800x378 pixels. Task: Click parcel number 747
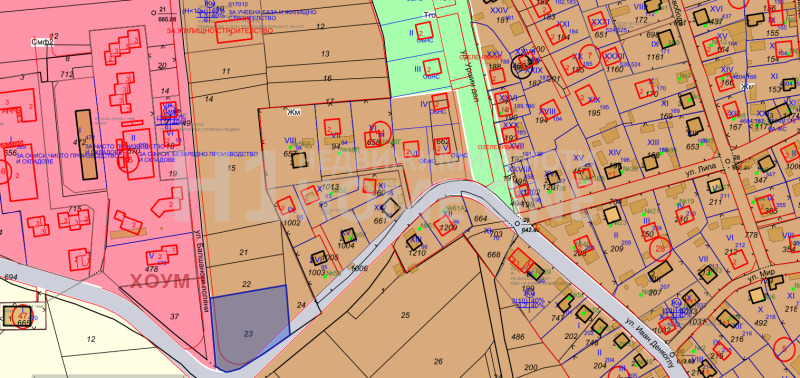(x=558, y=317)
